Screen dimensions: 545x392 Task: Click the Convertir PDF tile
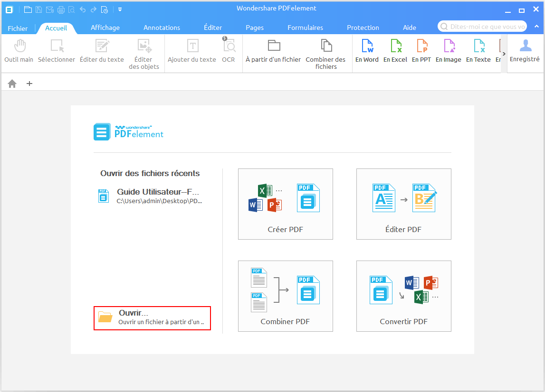point(404,296)
